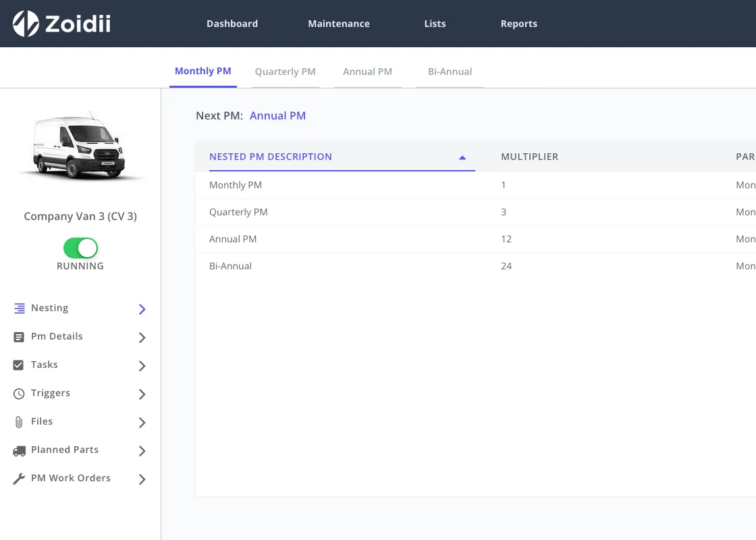Expand the Nesting section chevron

click(142, 309)
